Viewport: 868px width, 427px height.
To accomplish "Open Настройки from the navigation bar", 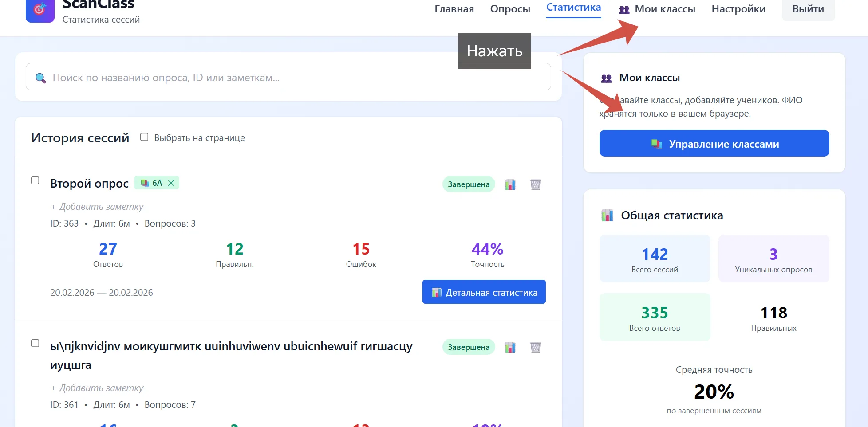I will [x=738, y=9].
